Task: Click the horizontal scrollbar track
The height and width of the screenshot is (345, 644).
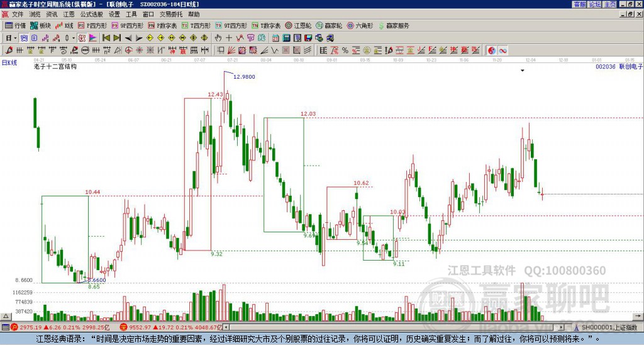Action: [394, 327]
